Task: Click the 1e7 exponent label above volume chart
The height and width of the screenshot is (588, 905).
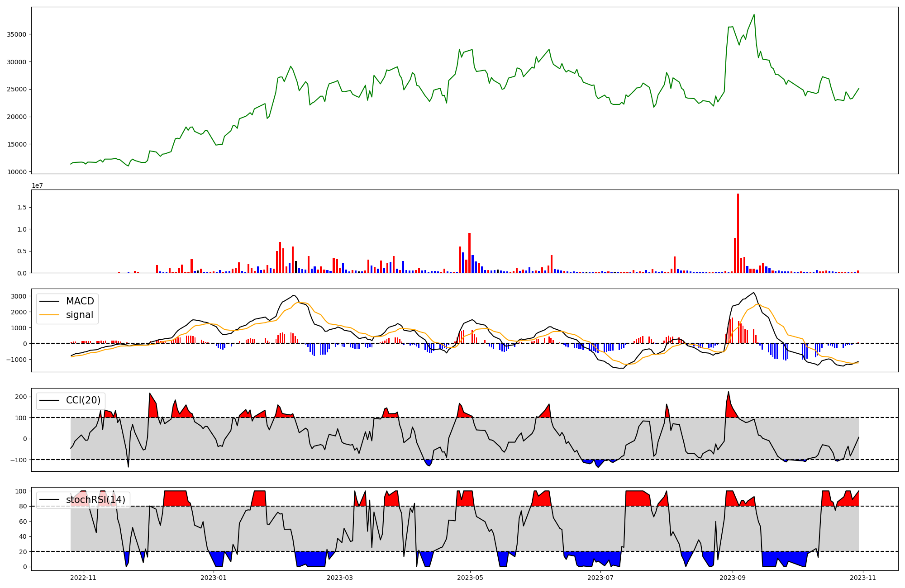Action: [x=37, y=185]
